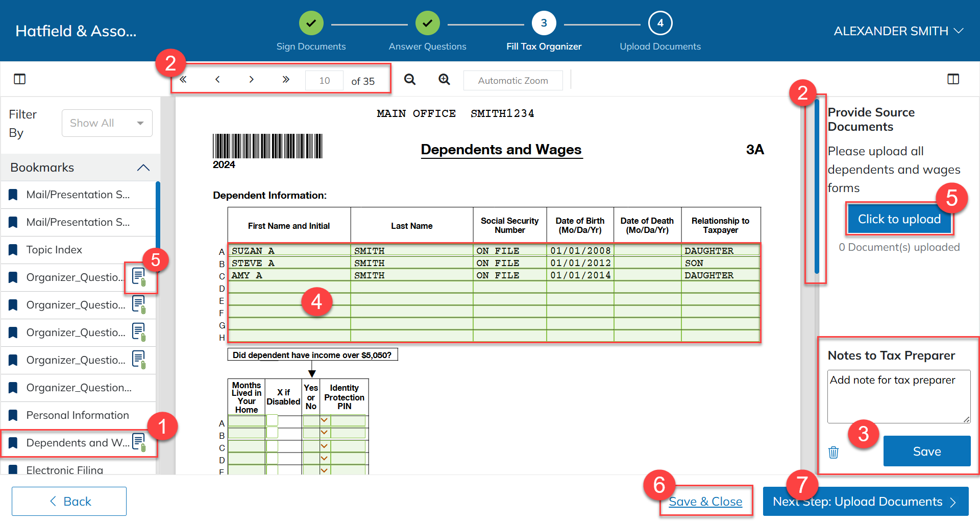Go to the first page of the organizer
Image resolution: width=980 pixels, height=522 pixels.
[183, 80]
